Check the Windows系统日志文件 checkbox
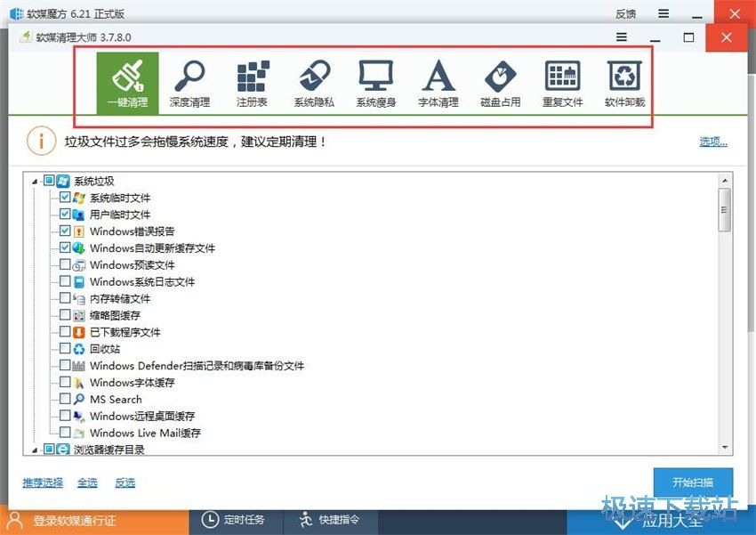The image size is (756, 535). point(65,281)
